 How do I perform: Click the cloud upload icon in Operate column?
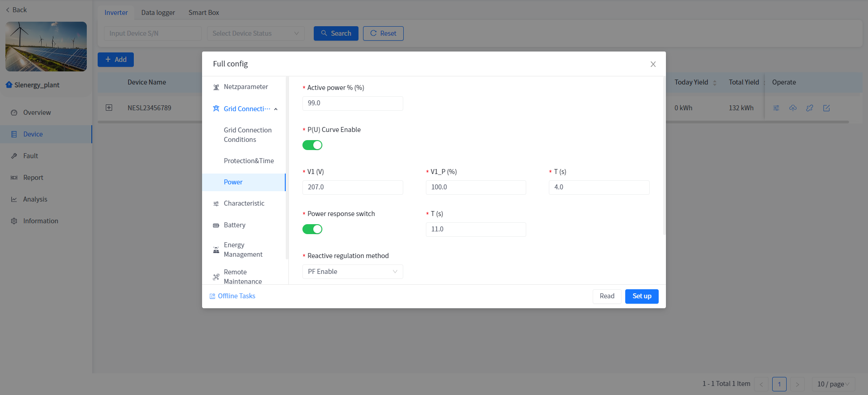(x=793, y=108)
